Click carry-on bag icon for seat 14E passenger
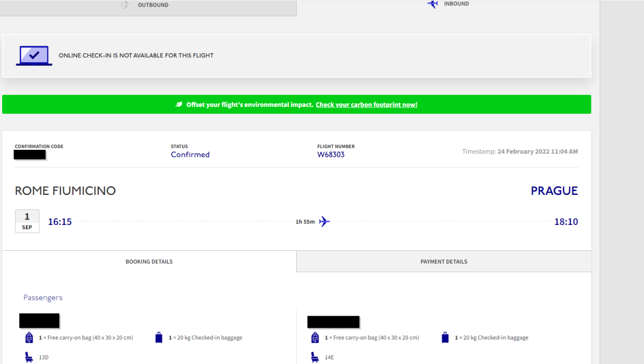Screen dimensions: 644x364 (315, 338)
